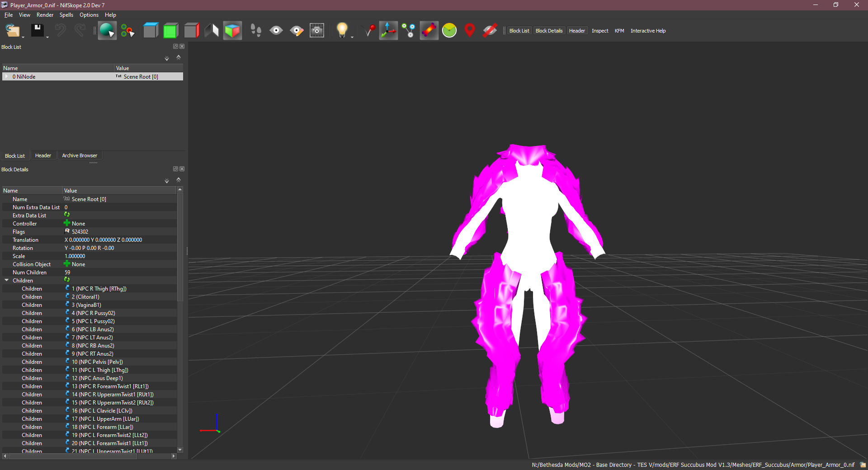
Task: Switch to Front view (green cube)
Action: (170, 31)
